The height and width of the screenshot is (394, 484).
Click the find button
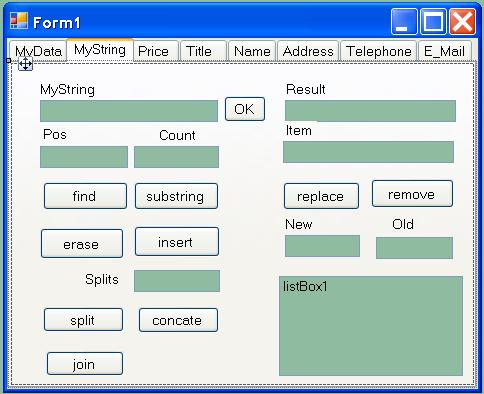(x=85, y=196)
